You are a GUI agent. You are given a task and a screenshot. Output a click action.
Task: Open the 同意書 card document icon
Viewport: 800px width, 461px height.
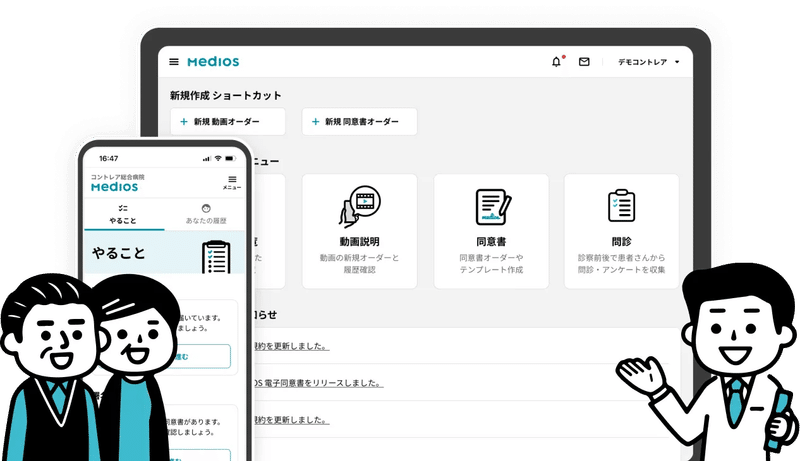[x=492, y=207]
